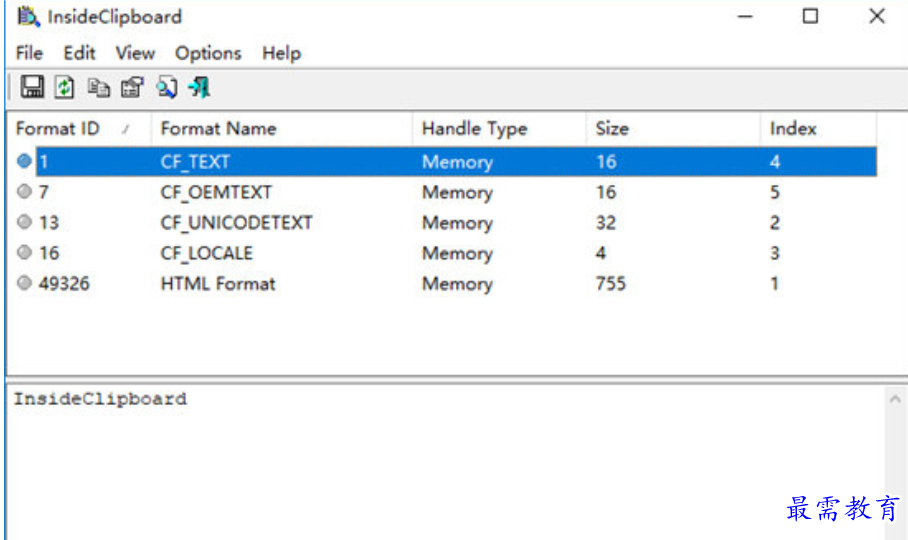The image size is (908, 540).
Task: Click index value 1 in HTML Format row
Action: [774, 284]
